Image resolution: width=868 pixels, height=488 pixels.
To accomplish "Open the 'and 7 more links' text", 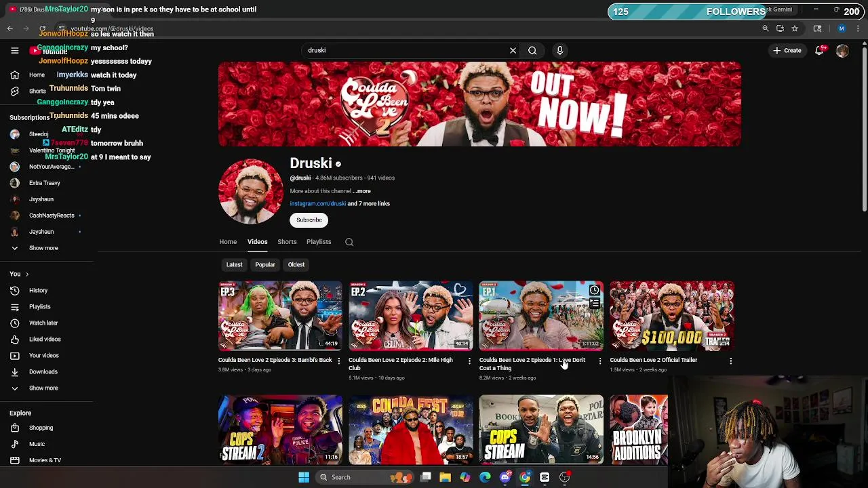I will coord(369,203).
